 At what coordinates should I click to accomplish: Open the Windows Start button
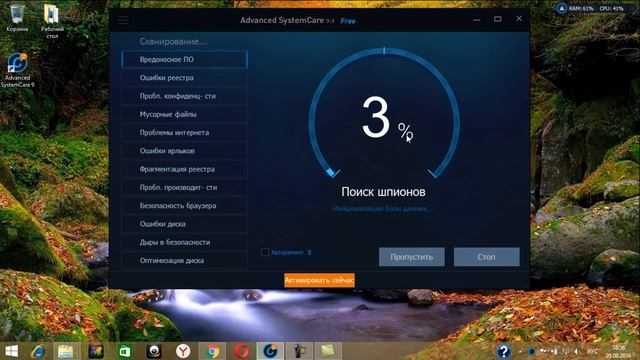(x=11, y=351)
